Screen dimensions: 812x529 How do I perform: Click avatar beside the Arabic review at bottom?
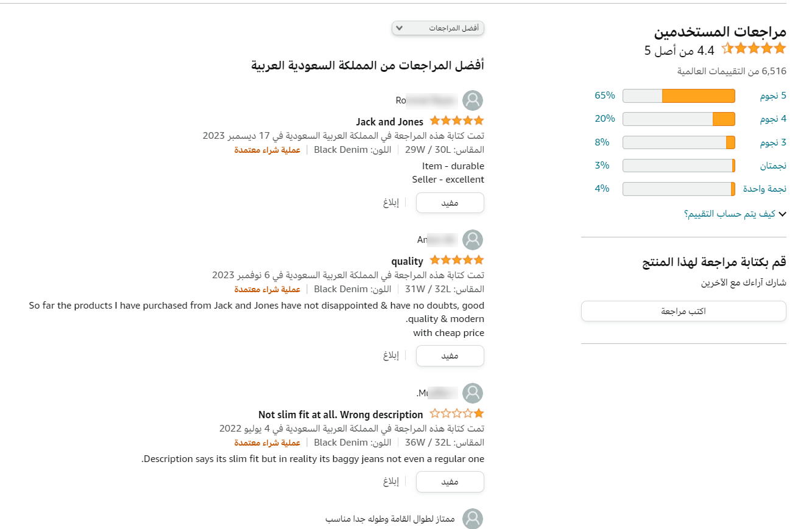(x=473, y=519)
